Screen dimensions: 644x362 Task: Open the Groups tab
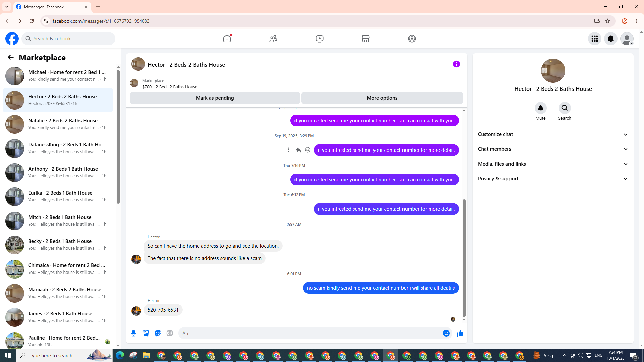412,39
